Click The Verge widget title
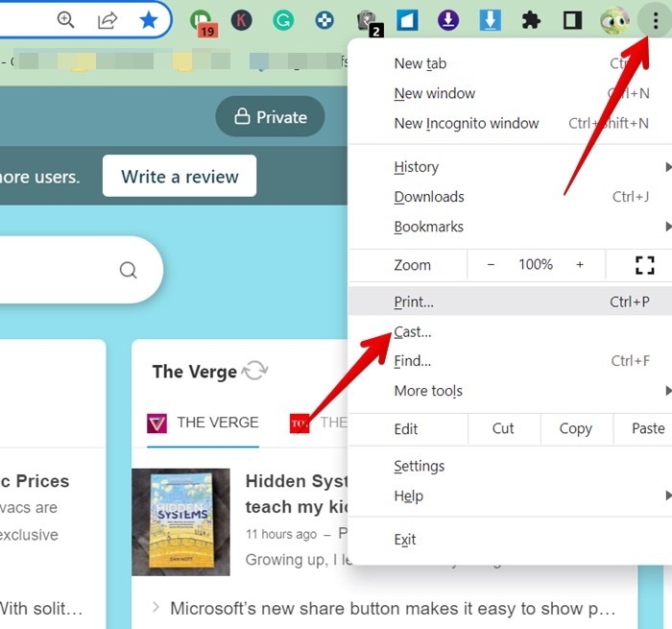 pyautogui.click(x=195, y=372)
